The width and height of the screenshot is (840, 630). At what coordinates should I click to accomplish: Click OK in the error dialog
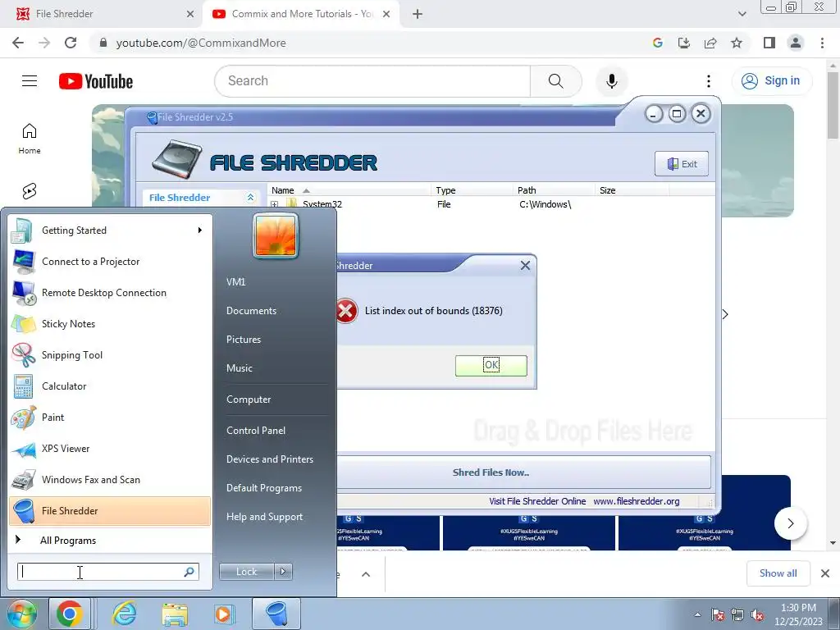click(x=491, y=365)
